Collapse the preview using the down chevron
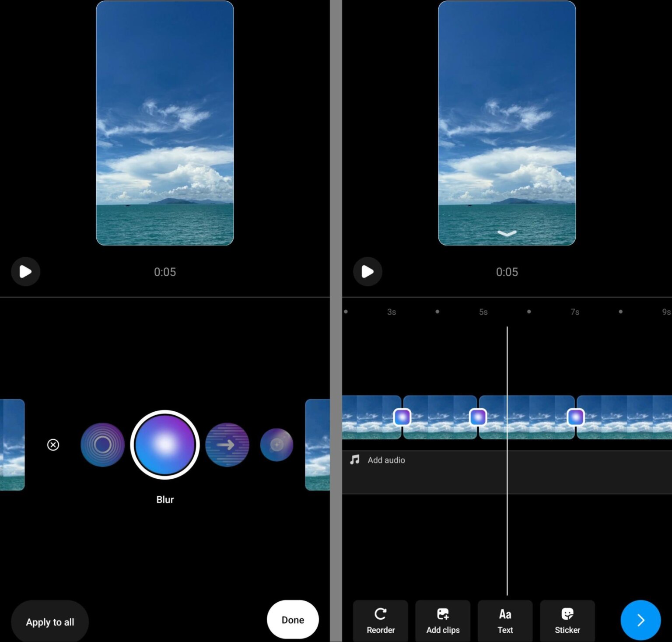Image resolution: width=672 pixels, height=642 pixels. pos(507,233)
